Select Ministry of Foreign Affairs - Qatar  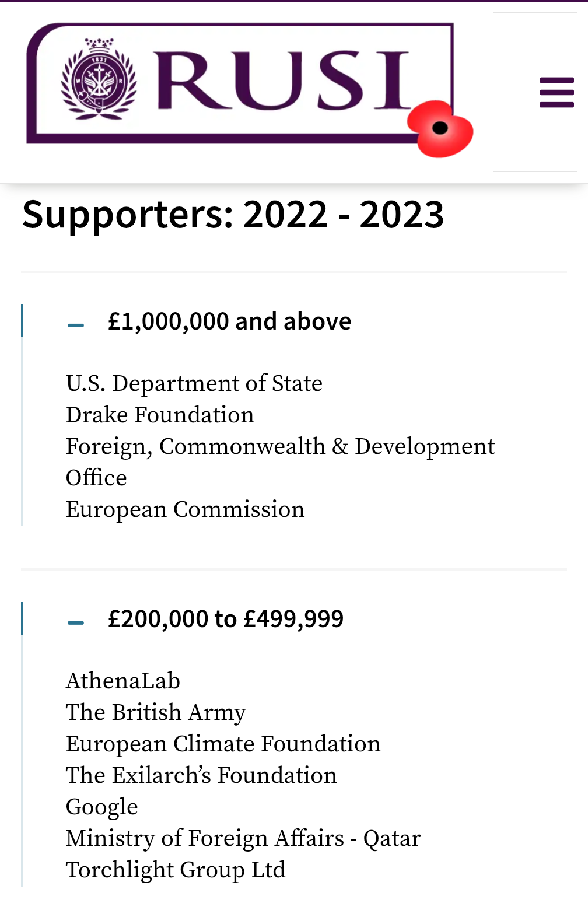pos(243,838)
